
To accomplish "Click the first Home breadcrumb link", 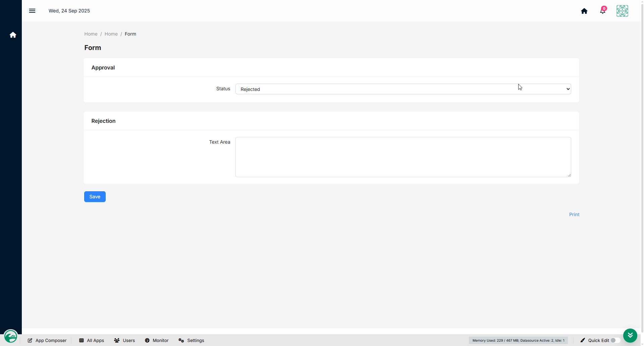I will coord(91,34).
